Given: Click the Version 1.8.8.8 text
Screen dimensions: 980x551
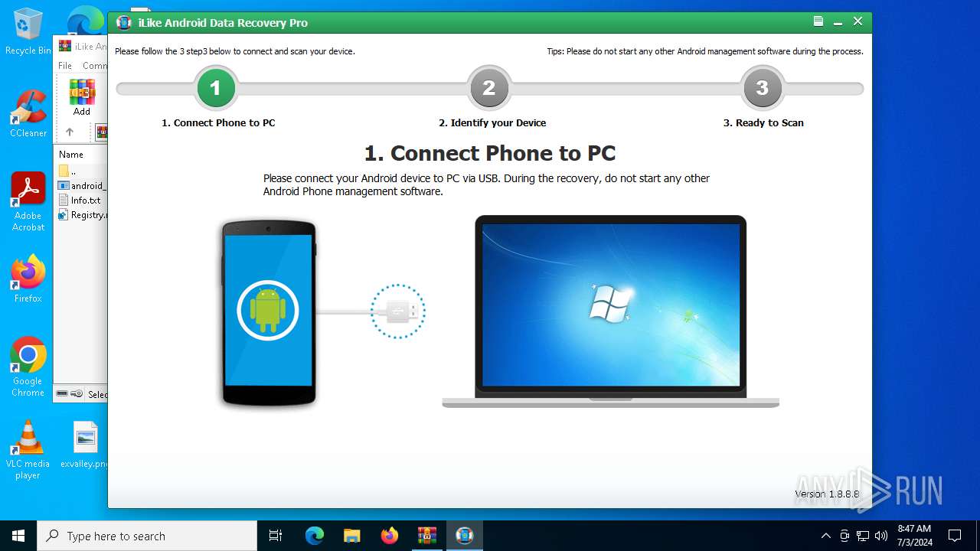Looking at the screenshot, I should point(827,494).
